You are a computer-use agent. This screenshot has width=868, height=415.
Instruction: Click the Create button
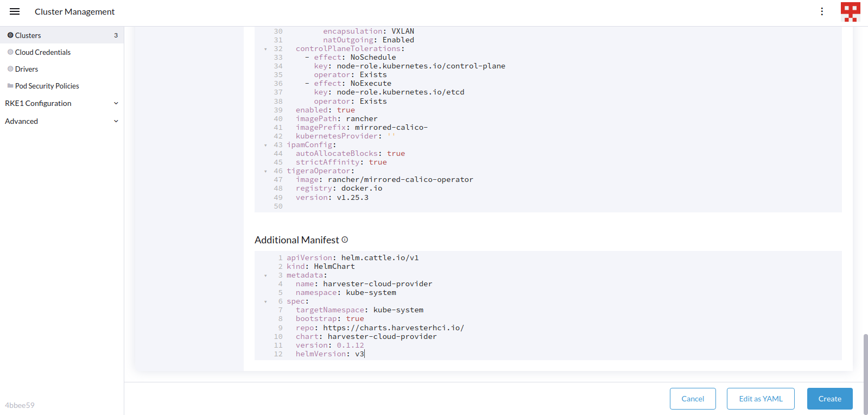pos(829,399)
